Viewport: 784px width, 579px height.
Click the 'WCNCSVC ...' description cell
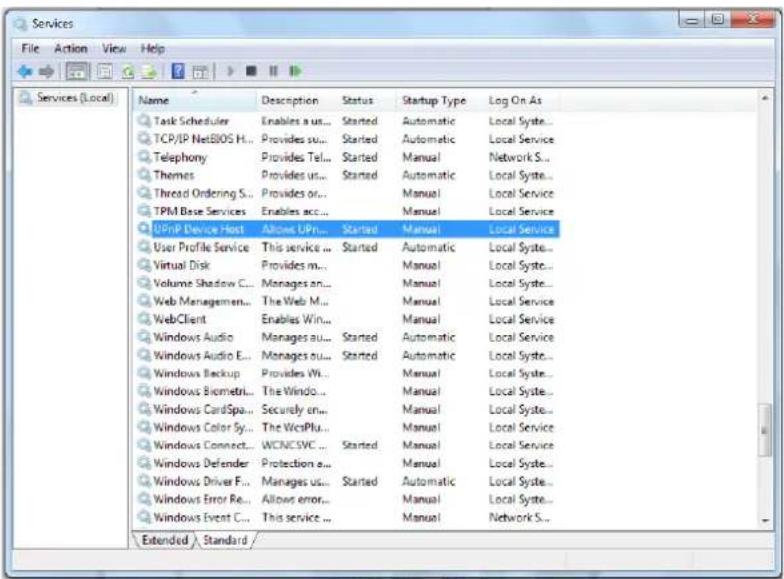[x=294, y=445]
